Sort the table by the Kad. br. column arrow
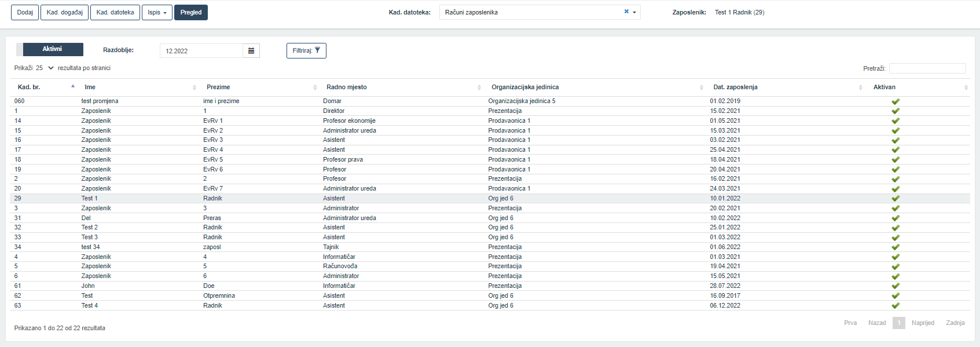This screenshot has width=980, height=347. [x=73, y=86]
